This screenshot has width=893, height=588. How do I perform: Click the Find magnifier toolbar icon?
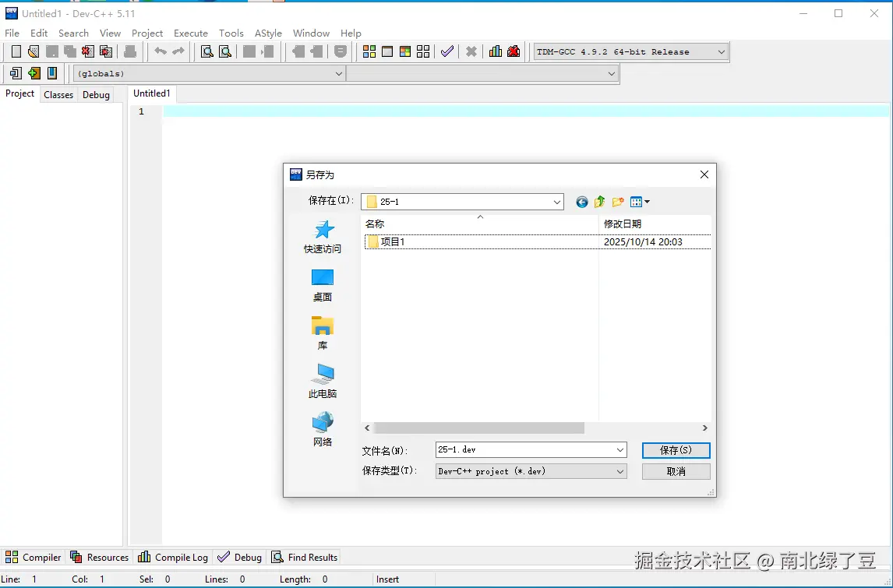pos(207,52)
